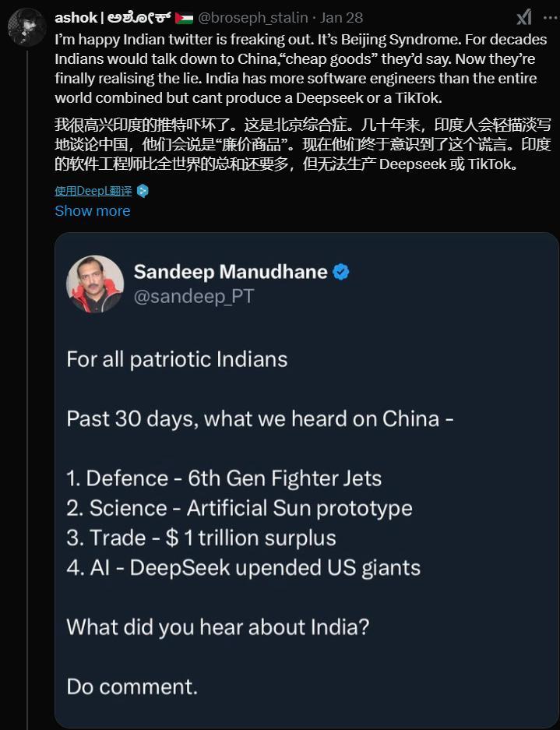Open the Grok icon on the tweet

[x=525, y=17]
